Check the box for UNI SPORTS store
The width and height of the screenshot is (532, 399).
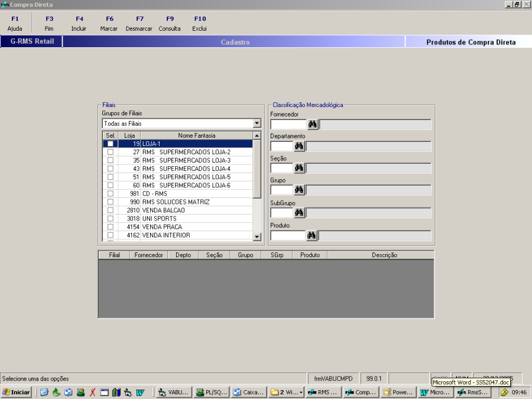click(x=111, y=219)
